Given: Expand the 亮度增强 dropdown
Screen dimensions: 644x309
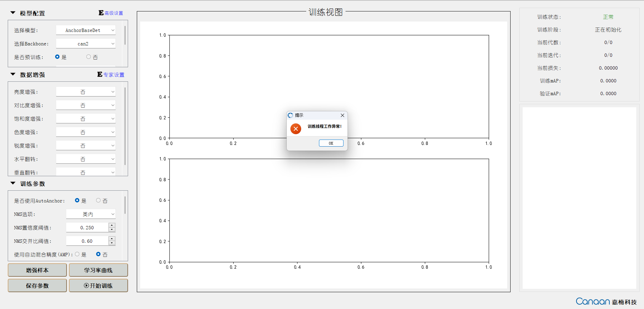Looking at the screenshot, I should [86, 92].
